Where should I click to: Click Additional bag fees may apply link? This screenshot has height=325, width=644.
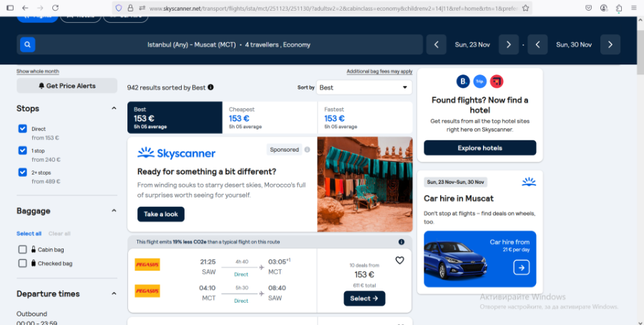pos(379,72)
